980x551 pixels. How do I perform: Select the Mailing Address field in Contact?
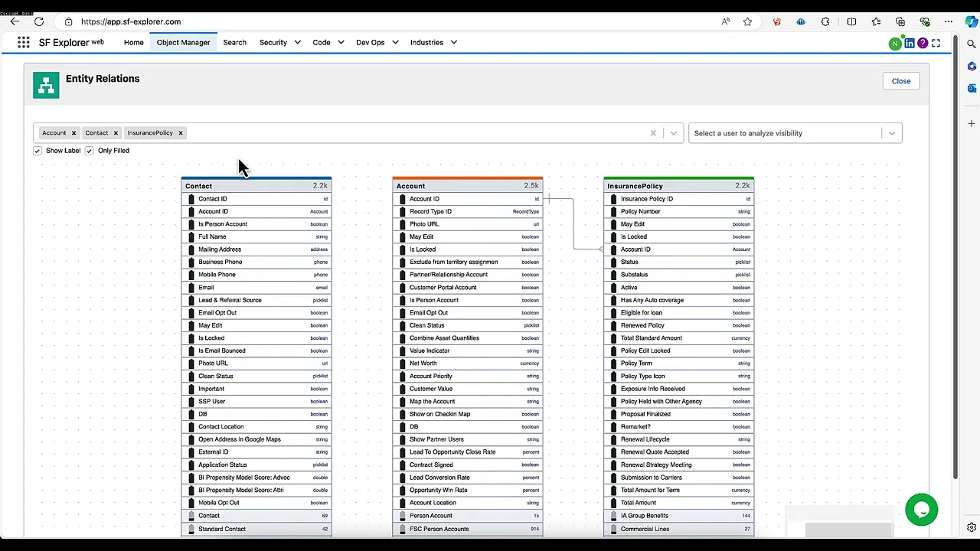(256, 249)
